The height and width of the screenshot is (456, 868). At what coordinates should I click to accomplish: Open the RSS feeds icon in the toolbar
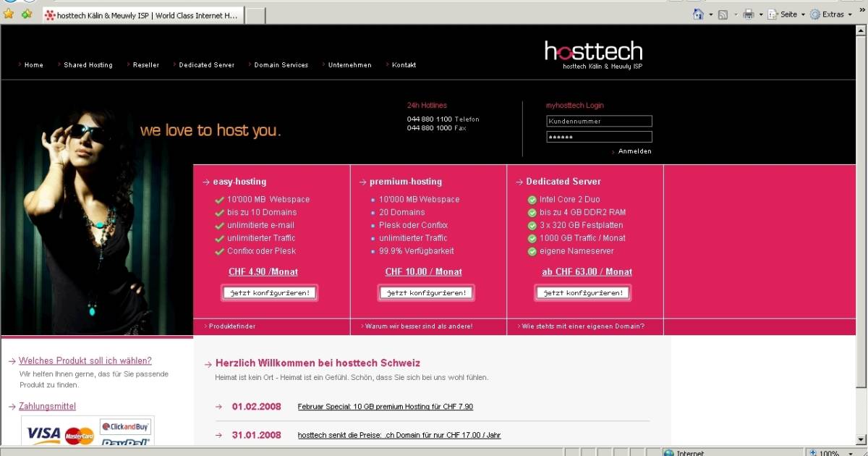point(722,14)
